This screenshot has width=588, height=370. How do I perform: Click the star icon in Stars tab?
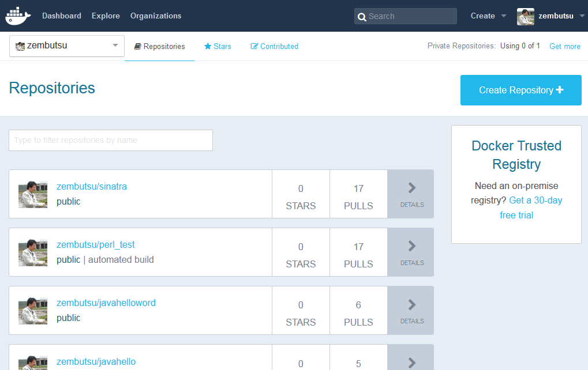coord(208,46)
